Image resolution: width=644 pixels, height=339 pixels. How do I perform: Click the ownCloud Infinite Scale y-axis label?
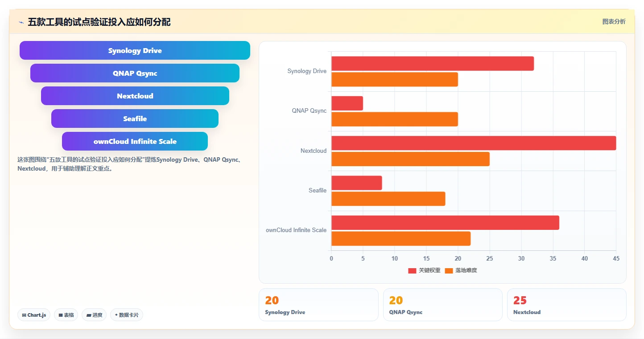[296, 230]
